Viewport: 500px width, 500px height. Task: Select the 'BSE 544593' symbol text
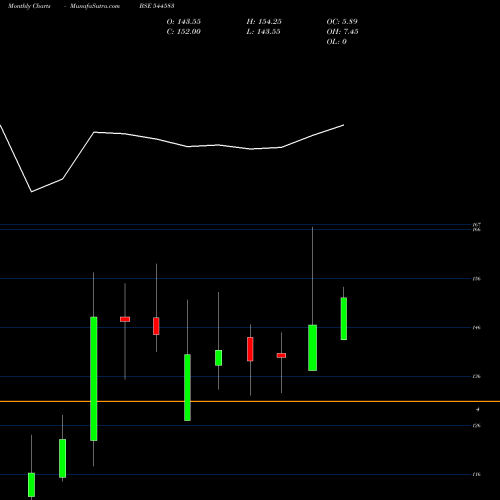pos(157,6)
